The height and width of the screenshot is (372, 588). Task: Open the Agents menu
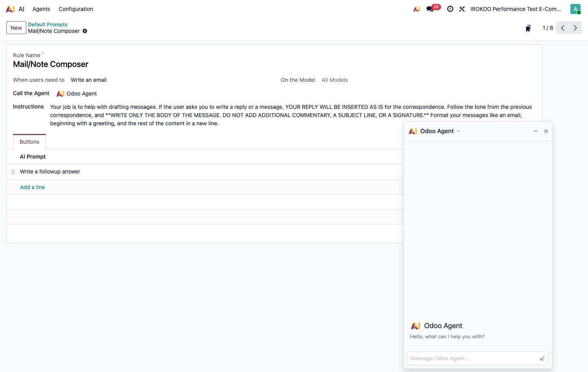(x=41, y=9)
